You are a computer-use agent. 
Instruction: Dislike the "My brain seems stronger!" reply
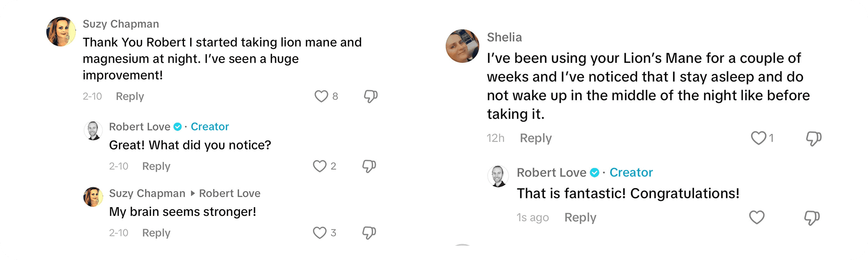[x=369, y=233]
